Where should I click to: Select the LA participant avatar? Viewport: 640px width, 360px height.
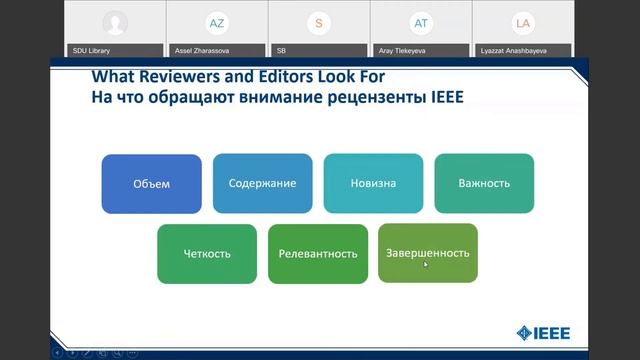(523, 23)
